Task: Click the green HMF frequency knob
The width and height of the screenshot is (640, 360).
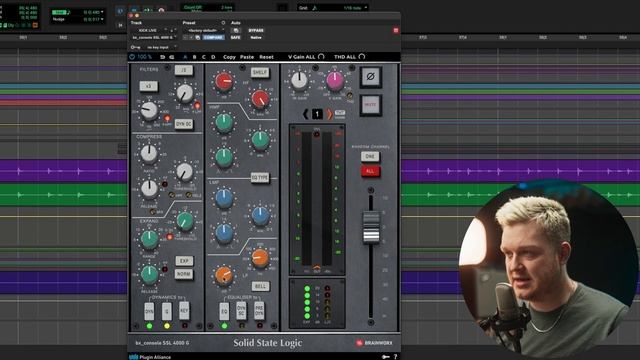Action: [x=260, y=140]
